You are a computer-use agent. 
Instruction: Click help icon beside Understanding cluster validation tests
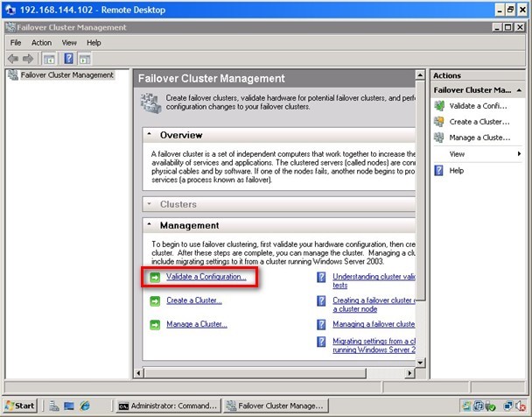pyautogui.click(x=321, y=278)
